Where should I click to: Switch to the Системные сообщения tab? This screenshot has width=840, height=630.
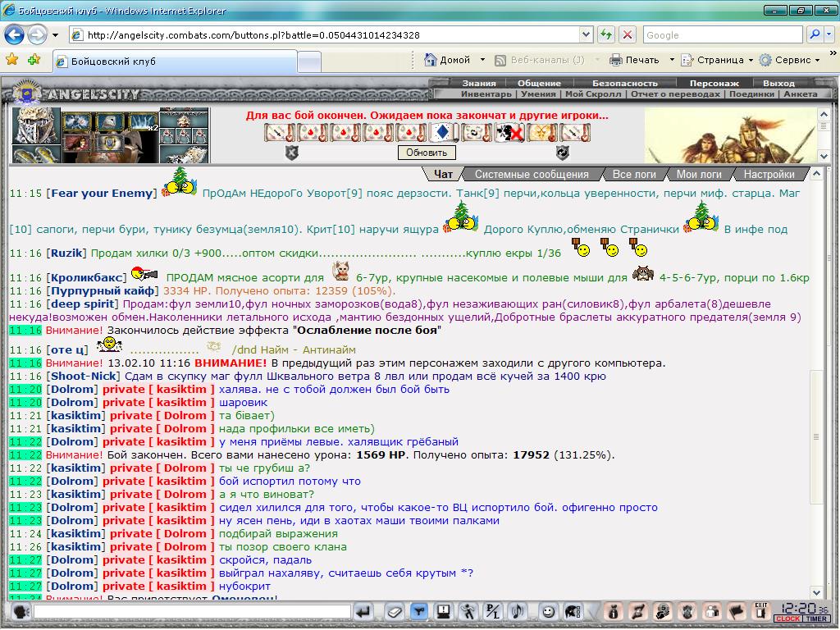[532, 174]
